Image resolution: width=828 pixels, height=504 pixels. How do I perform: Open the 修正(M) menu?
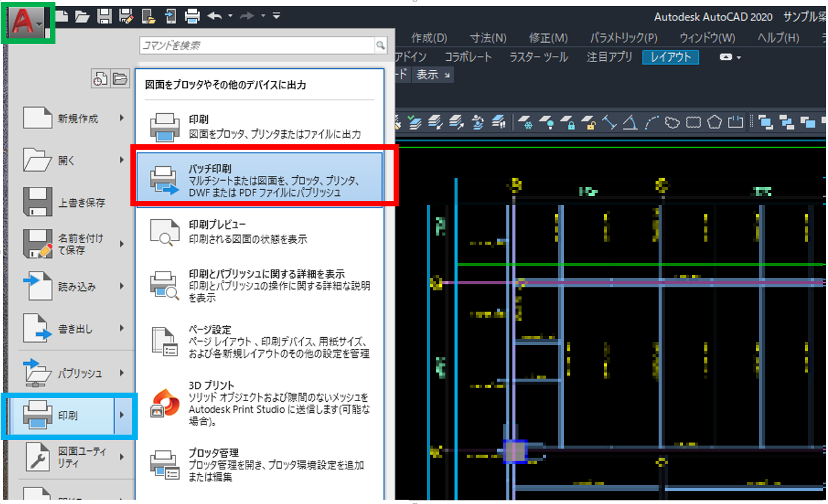[547, 37]
